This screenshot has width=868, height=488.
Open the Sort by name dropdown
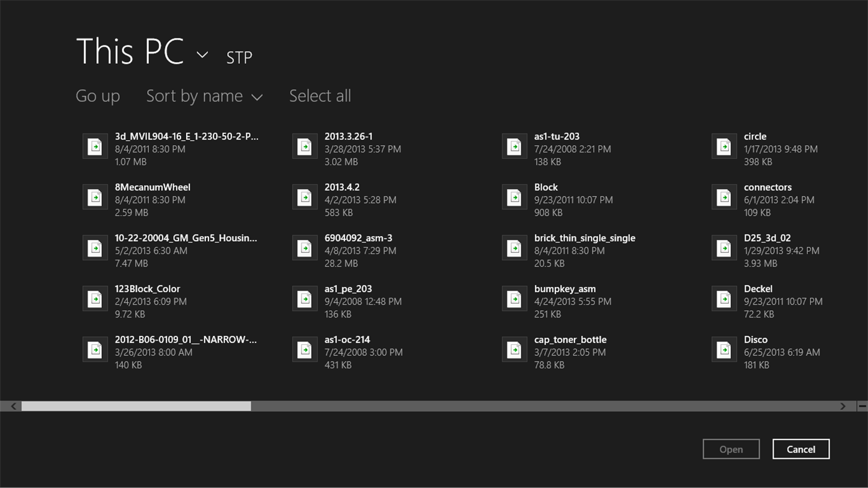pyautogui.click(x=204, y=95)
